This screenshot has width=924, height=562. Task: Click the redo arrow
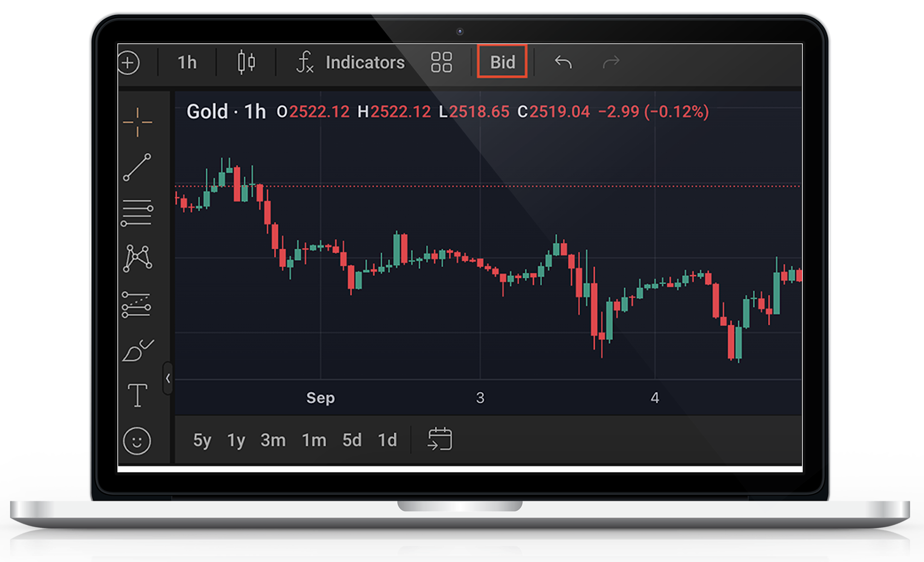(x=611, y=63)
